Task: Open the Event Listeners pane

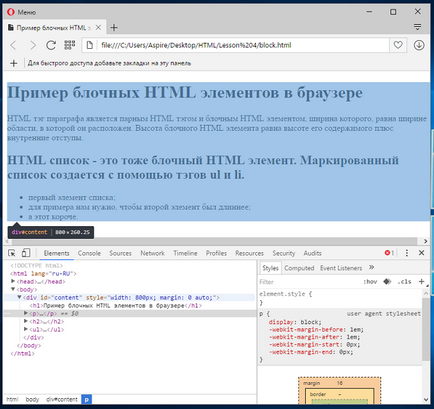Action: [341, 268]
